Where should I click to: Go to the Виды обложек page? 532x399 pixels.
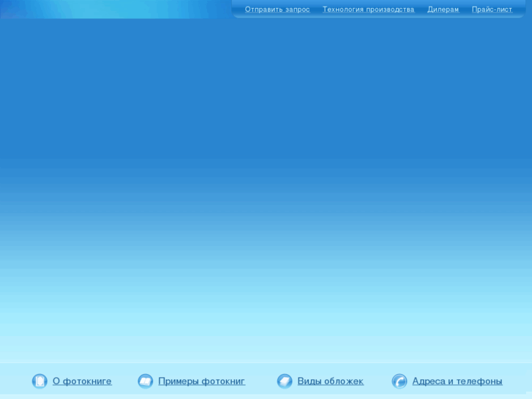pos(331,381)
